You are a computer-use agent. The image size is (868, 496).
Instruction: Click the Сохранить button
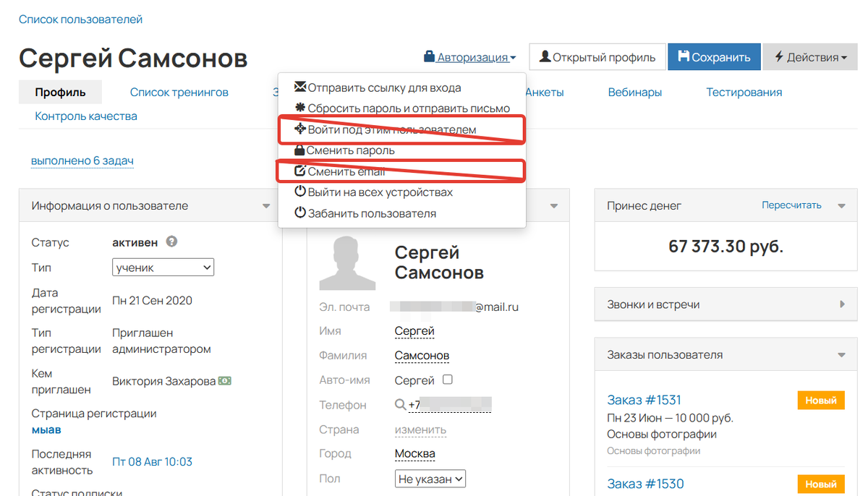coord(714,56)
